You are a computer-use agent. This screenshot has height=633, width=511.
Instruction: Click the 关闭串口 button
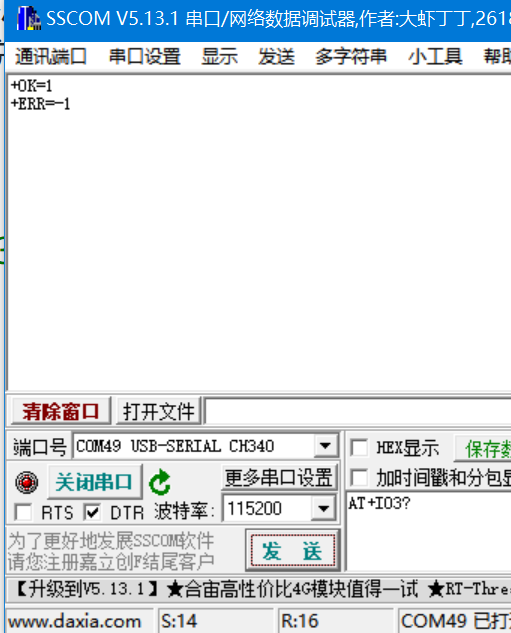point(94,482)
